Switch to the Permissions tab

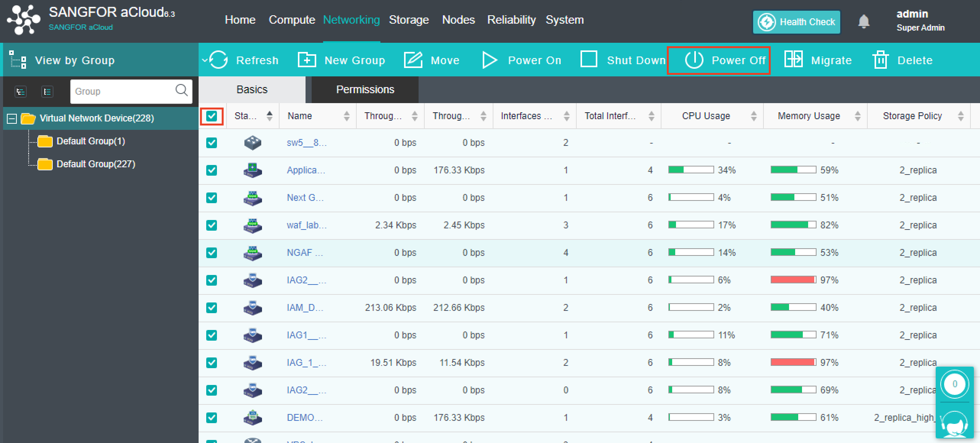[x=365, y=90]
